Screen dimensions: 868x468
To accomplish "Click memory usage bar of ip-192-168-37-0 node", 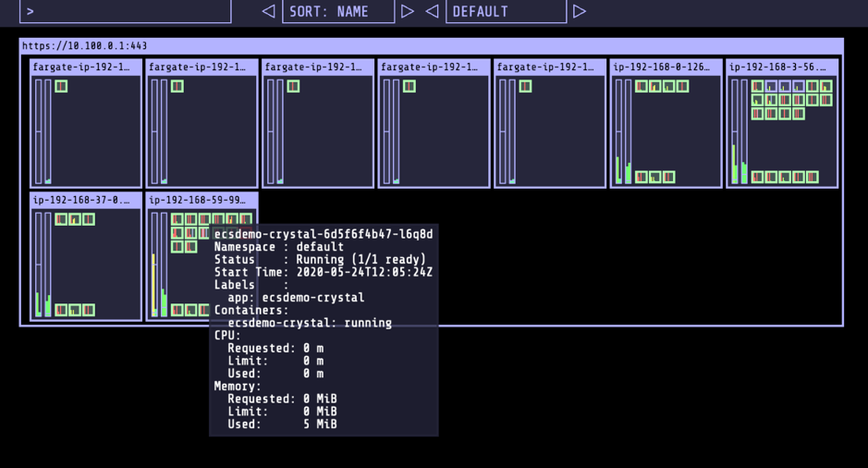I will [x=48, y=265].
